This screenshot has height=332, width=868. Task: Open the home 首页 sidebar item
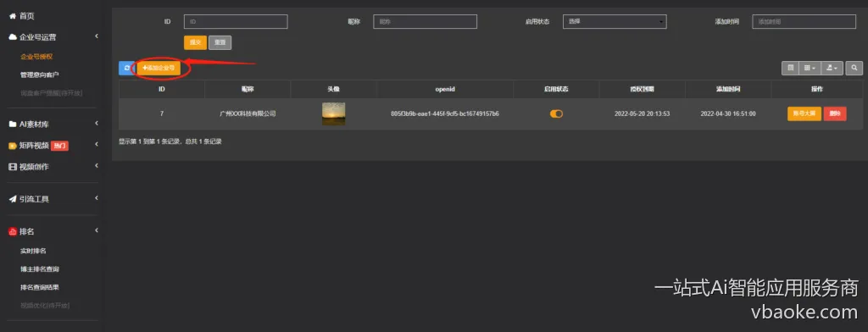point(22,17)
